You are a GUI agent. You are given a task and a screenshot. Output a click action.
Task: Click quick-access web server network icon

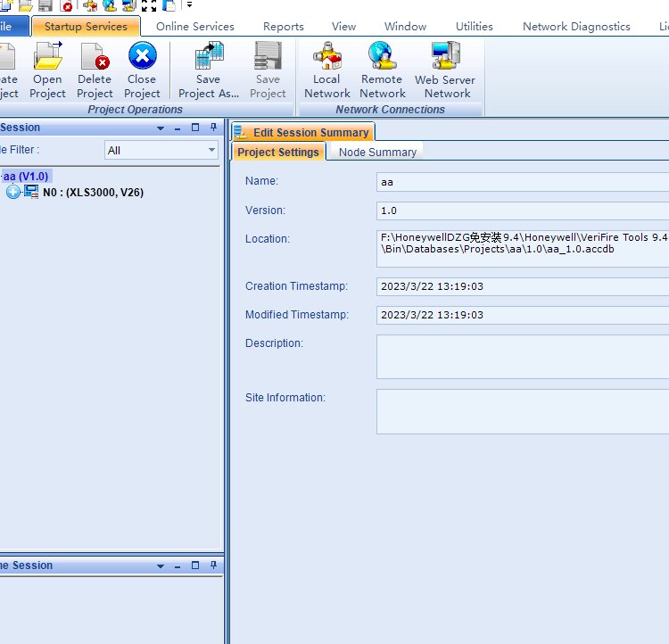[129, 5]
